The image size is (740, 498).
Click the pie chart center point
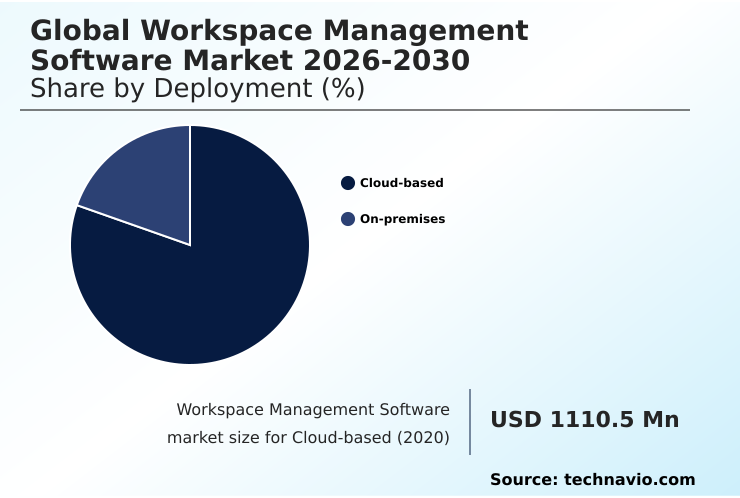point(190,245)
